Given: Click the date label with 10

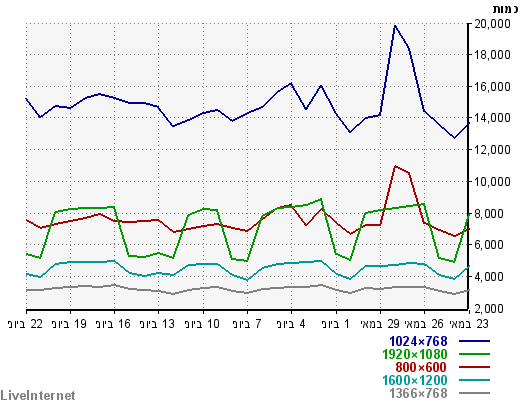Looking at the screenshot, I should [x=202, y=324].
